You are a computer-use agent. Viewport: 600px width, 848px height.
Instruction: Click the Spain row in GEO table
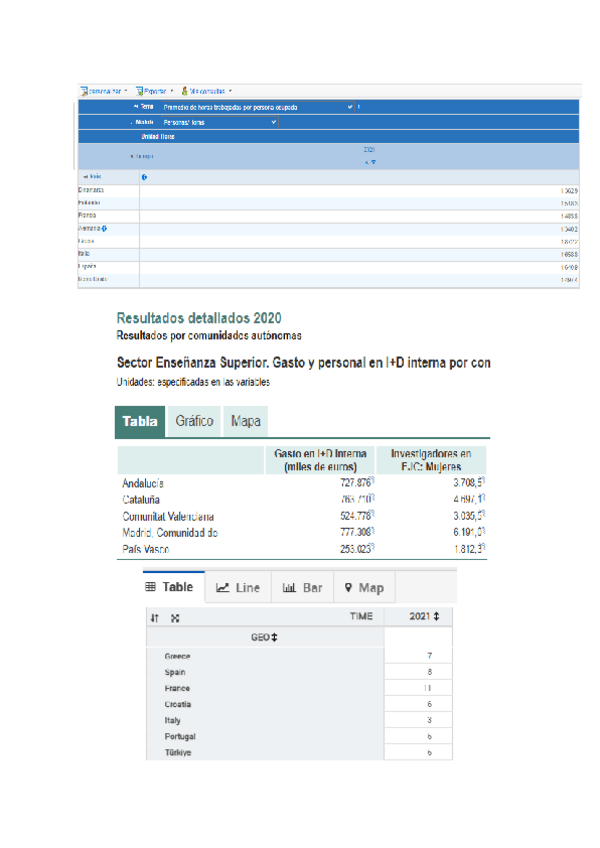point(177,673)
